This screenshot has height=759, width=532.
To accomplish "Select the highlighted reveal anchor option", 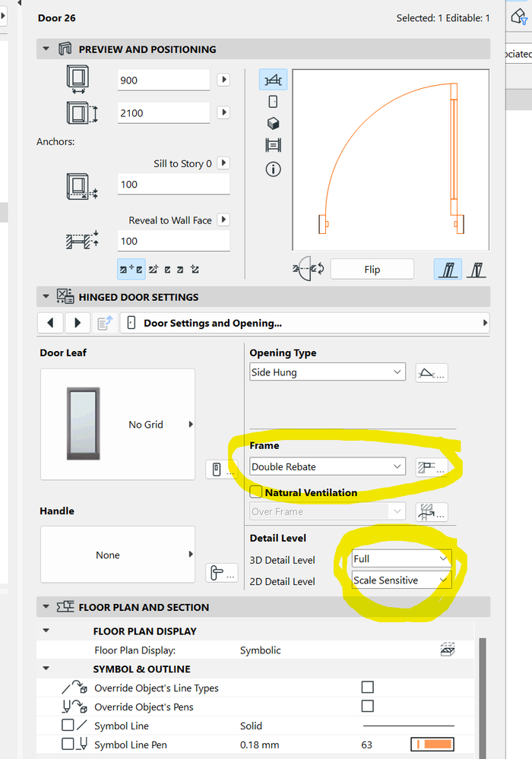I will point(131,269).
